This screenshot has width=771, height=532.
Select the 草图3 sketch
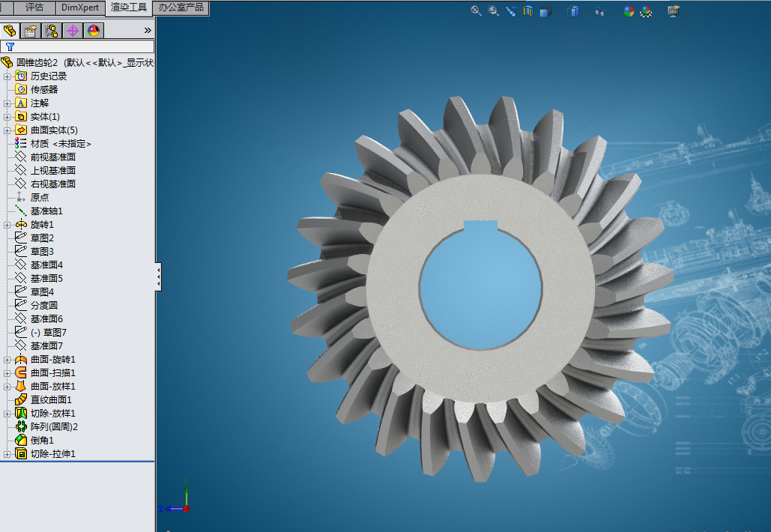pyautogui.click(x=35, y=251)
